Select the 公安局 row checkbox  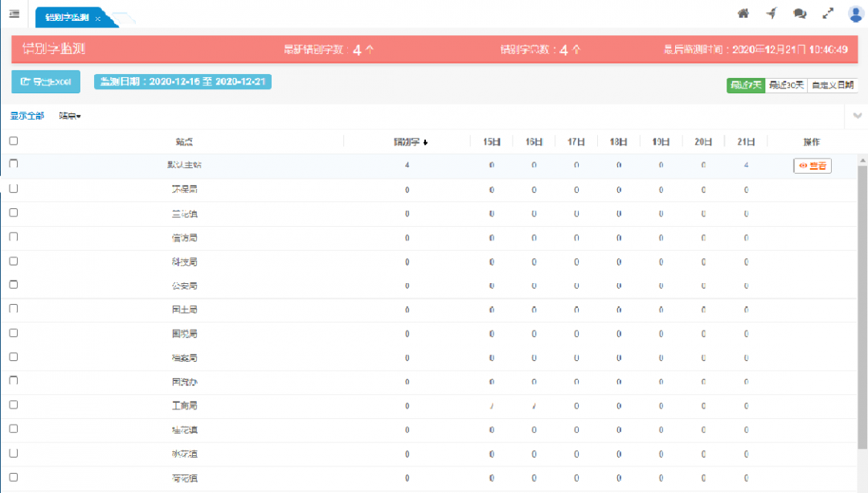click(13, 285)
